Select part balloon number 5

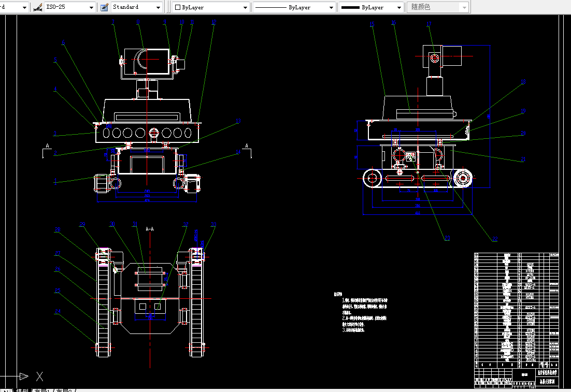[55, 60]
